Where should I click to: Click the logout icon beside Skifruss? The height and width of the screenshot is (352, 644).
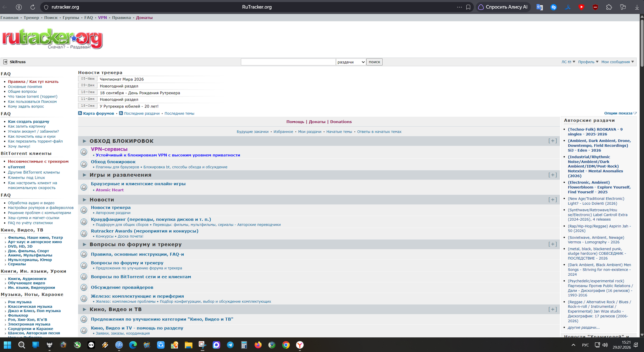[5, 62]
